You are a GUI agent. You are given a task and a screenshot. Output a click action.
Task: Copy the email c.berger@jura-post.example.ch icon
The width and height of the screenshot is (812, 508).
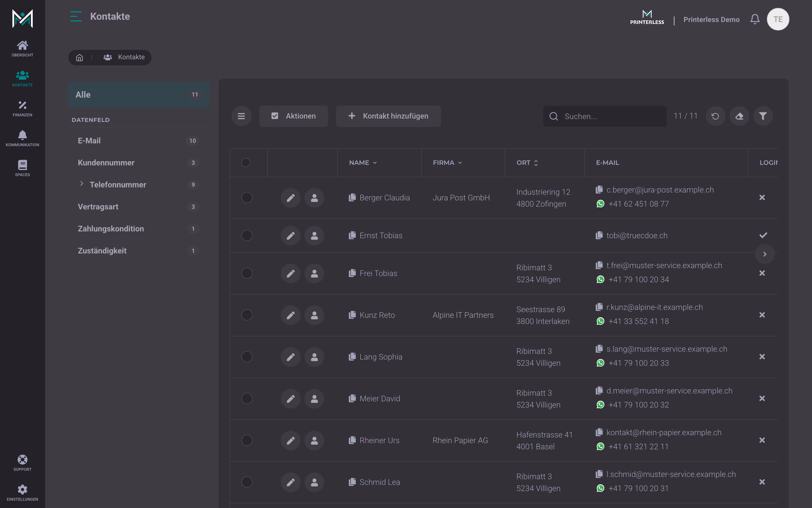[599, 189]
